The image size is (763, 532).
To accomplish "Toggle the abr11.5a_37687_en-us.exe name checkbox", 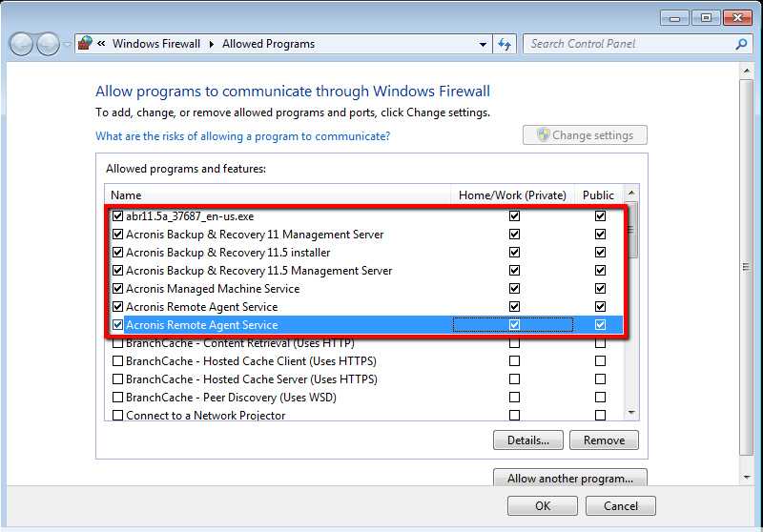I will tap(117, 215).
